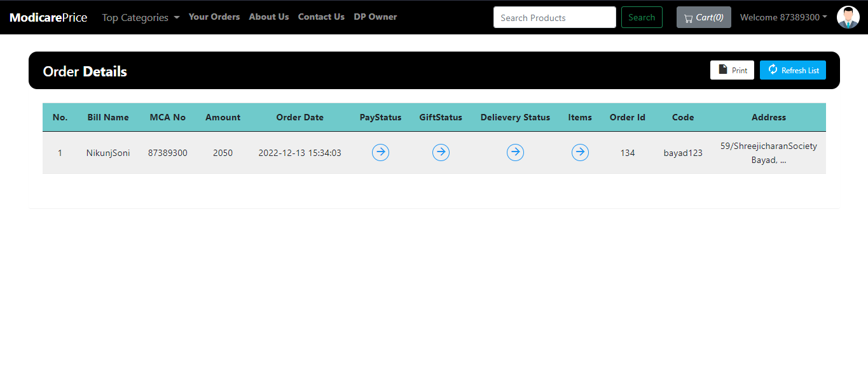Select the order id 134 cell
The width and height of the screenshot is (868, 382).
tap(628, 153)
